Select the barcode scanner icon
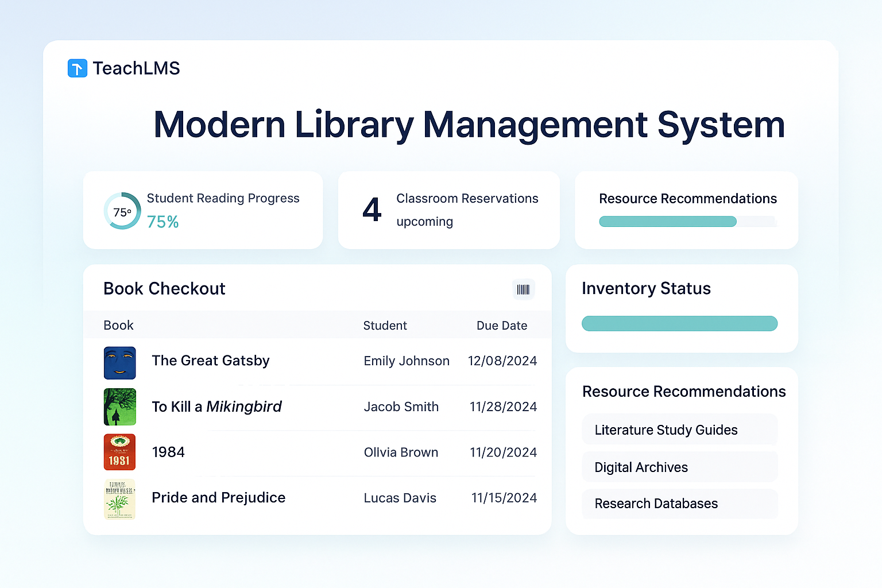The height and width of the screenshot is (588, 882). 523,289
